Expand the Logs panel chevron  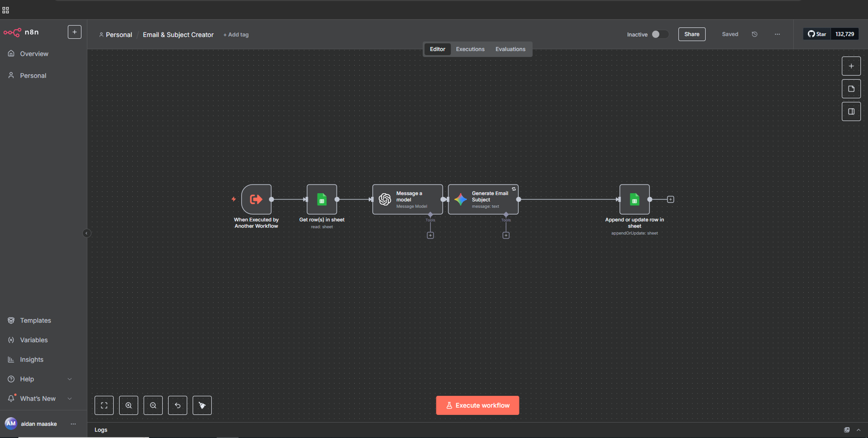pos(859,430)
